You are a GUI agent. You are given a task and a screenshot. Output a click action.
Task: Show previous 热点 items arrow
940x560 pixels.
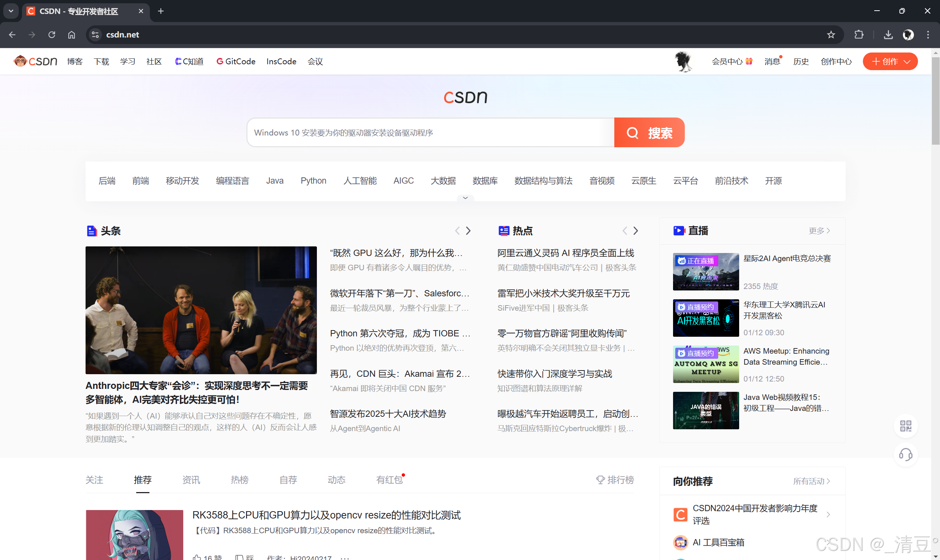click(x=625, y=231)
